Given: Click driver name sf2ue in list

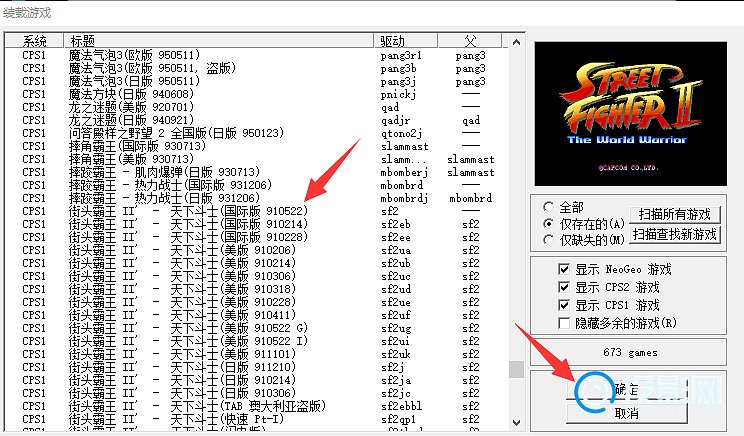Looking at the screenshot, I should [396, 302].
